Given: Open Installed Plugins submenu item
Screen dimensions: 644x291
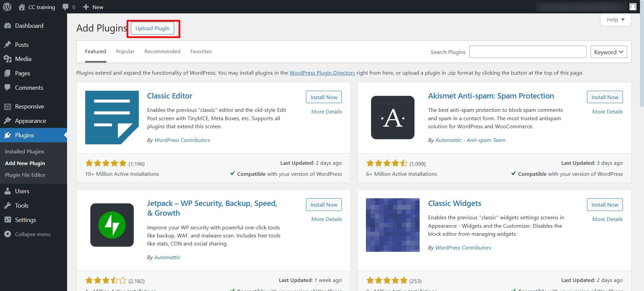Looking at the screenshot, I should click(24, 152).
